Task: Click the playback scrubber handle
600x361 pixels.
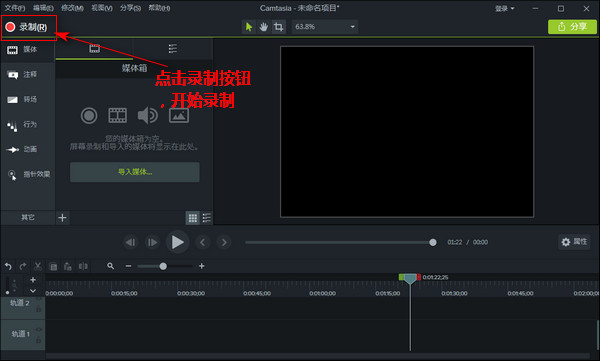Action: point(433,242)
